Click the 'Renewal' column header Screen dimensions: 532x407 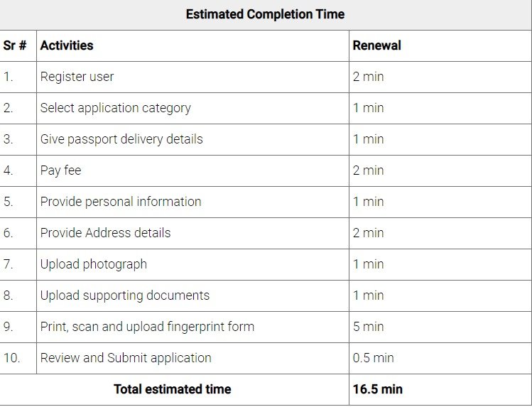377,45
